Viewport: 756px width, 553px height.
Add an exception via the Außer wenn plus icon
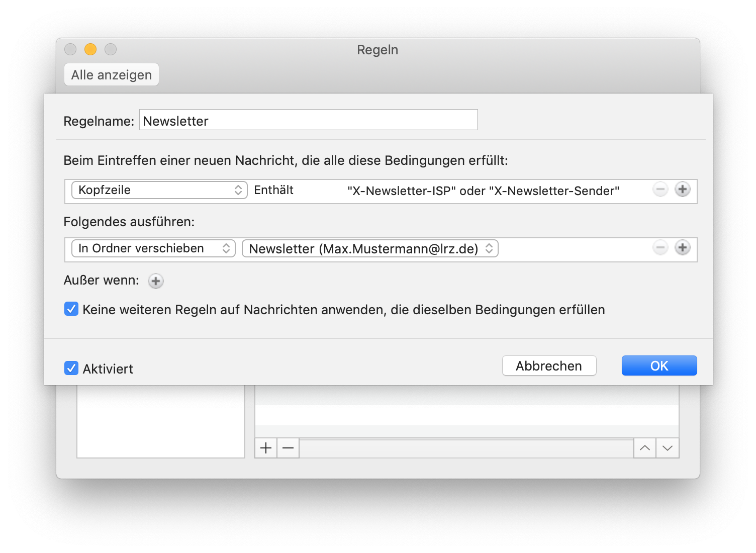155,281
